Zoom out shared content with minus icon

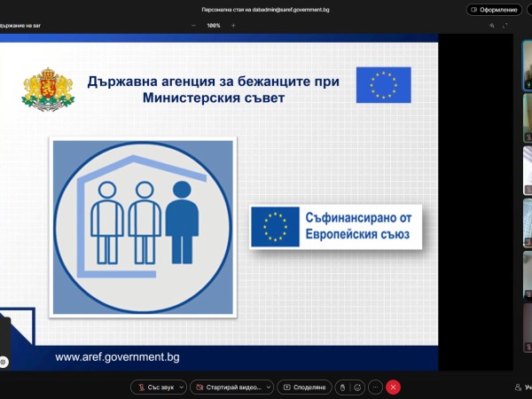pos(193,26)
